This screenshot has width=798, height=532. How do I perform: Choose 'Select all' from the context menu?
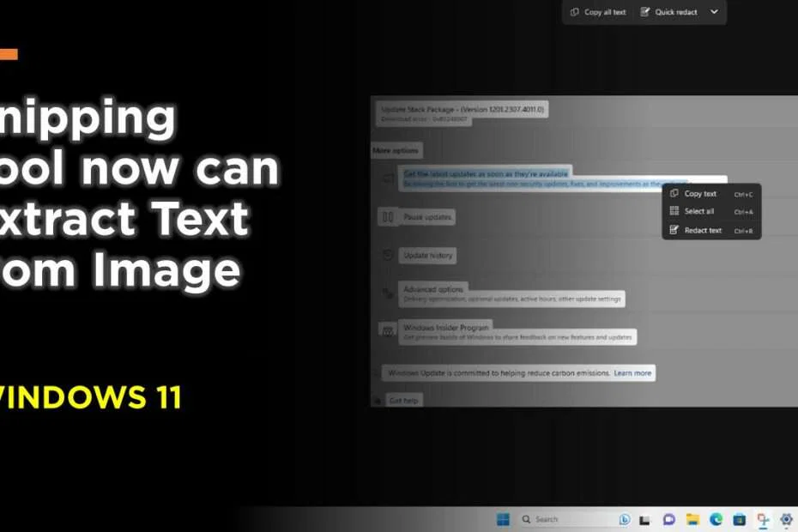click(702, 211)
